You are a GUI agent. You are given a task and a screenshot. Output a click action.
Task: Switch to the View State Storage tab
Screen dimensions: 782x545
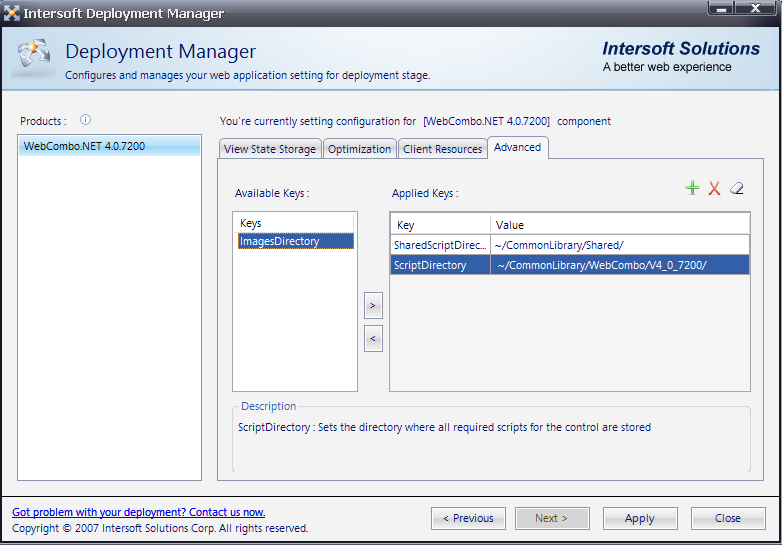tap(270, 149)
